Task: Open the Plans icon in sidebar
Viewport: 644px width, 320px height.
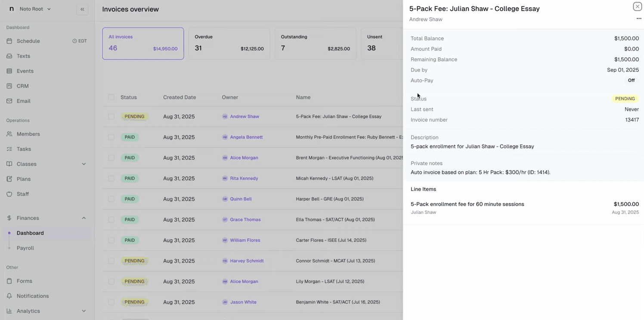Action: tap(9, 179)
